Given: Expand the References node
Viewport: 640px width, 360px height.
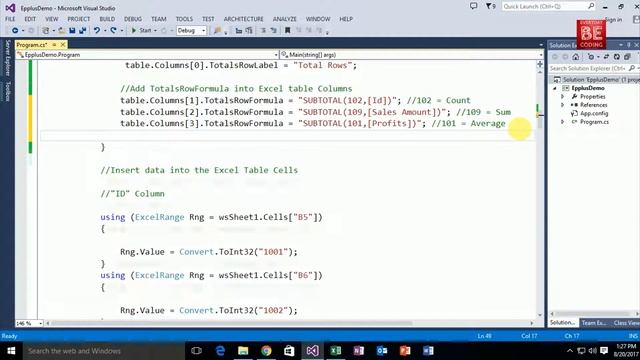Looking at the screenshot, I should coord(562,105).
